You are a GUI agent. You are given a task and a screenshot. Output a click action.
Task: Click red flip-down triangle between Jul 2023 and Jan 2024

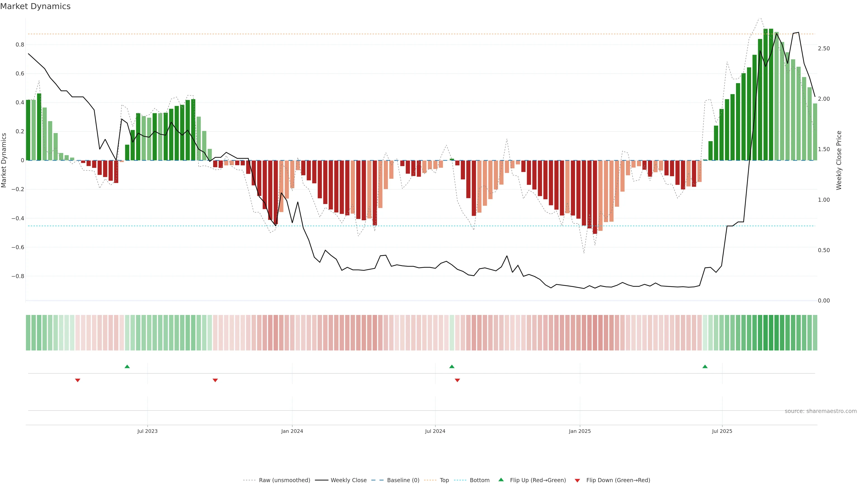pyautogui.click(x=215, y=380)
